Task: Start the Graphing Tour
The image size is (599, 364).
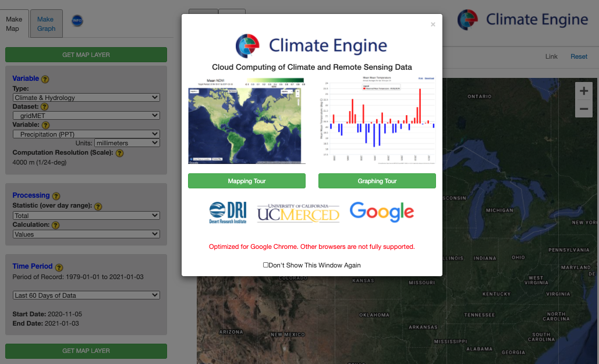Action: pyautogui.click(x=377, y=181)
